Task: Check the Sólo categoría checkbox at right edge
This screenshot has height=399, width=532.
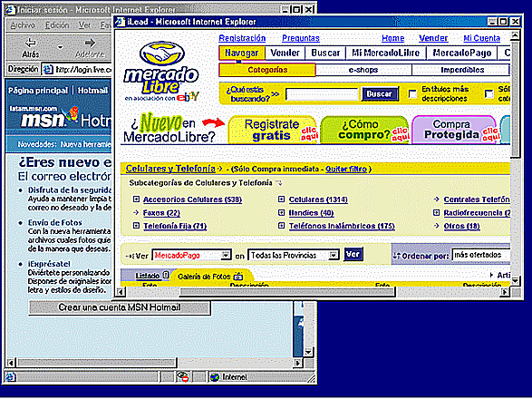Action: click(488, 93)
